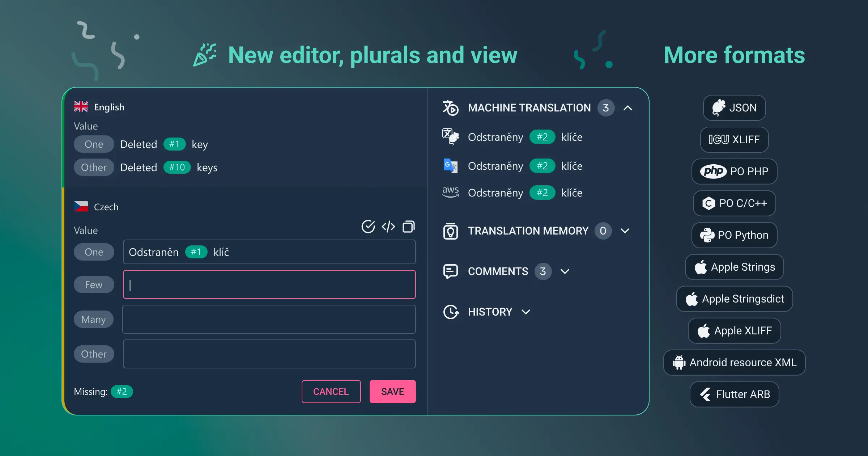Select the AWS Translate provider icon
This screenshot has width=868, height=456.
click(451, 193)
